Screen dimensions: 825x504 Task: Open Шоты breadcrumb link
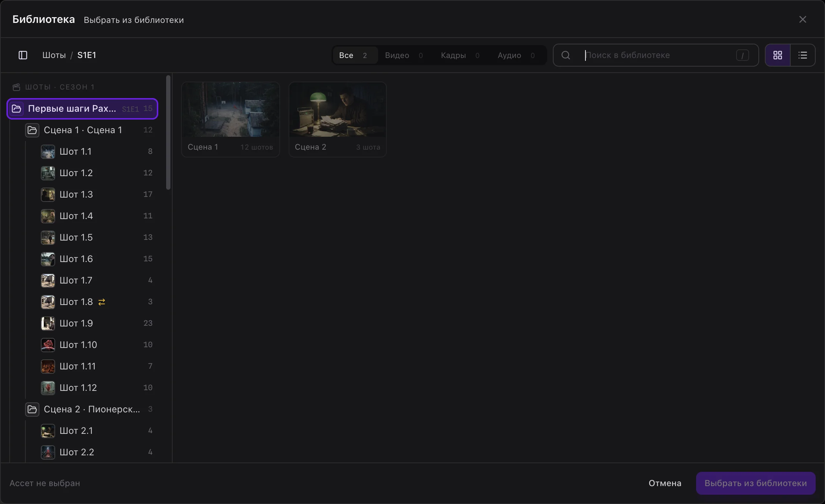(54, 55)
